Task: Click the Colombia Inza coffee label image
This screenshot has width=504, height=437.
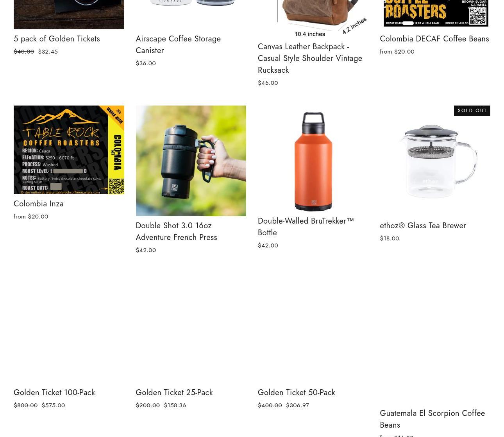Action: coord(69,150)
